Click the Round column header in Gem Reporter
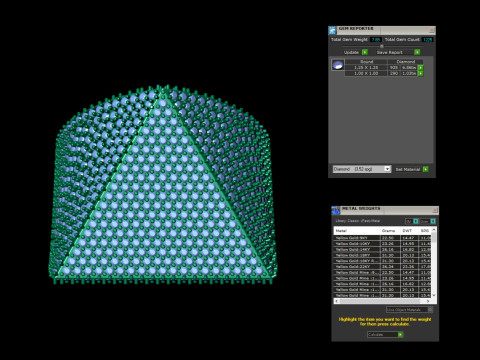Image resolution: width=480 pixels, height=360 pixels. click(x=366, y=62)
